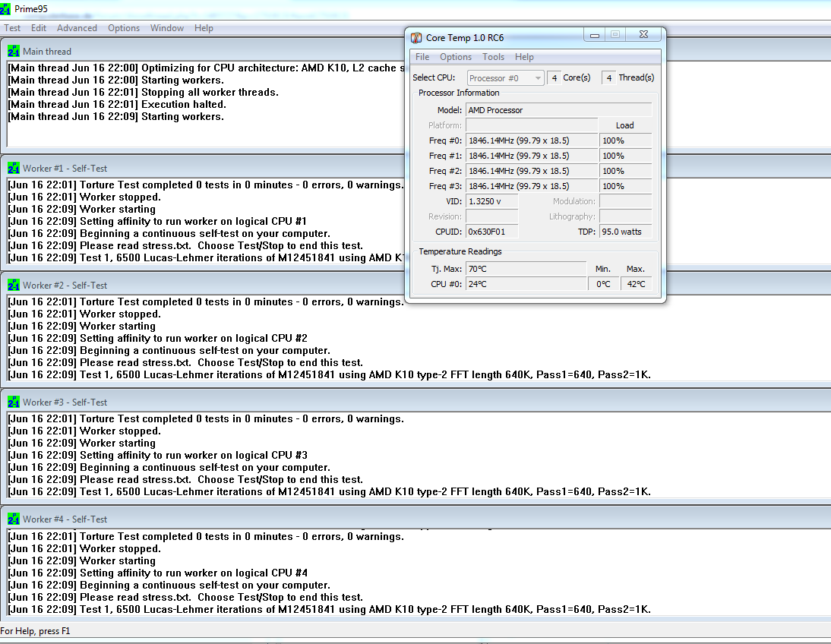Click the Freq #0 load 100% cell

tap(625, 140)
